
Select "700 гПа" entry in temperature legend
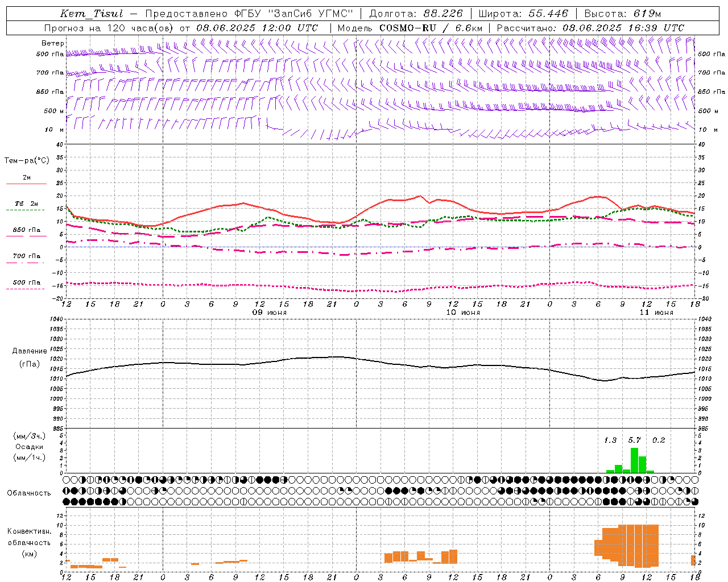point(26,256)
